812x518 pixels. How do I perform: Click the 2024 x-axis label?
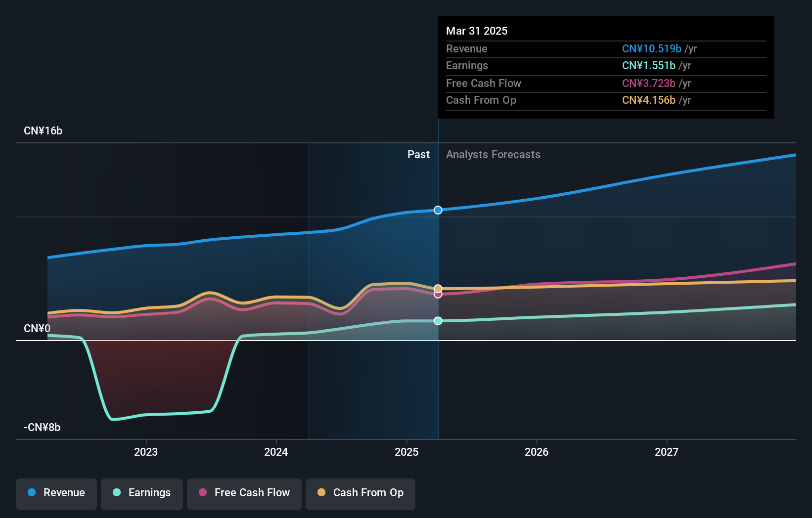[276, 452]
